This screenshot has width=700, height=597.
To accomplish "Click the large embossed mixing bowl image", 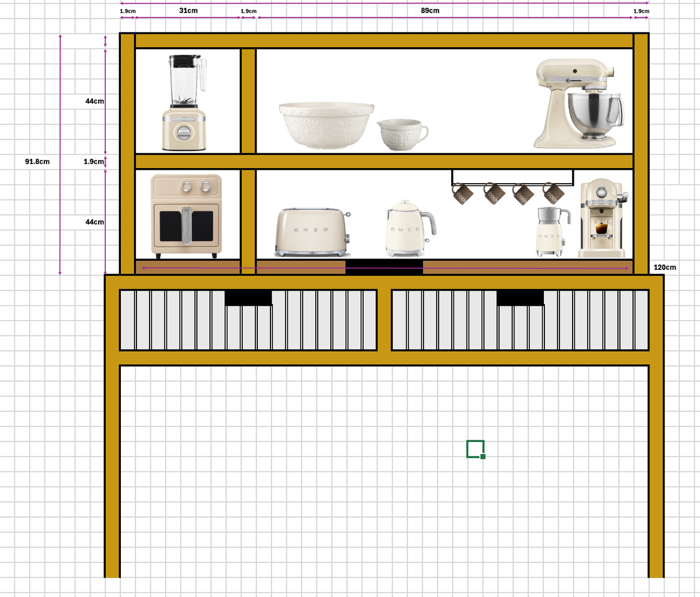I will pyautogui.click(x=326, y=126).
